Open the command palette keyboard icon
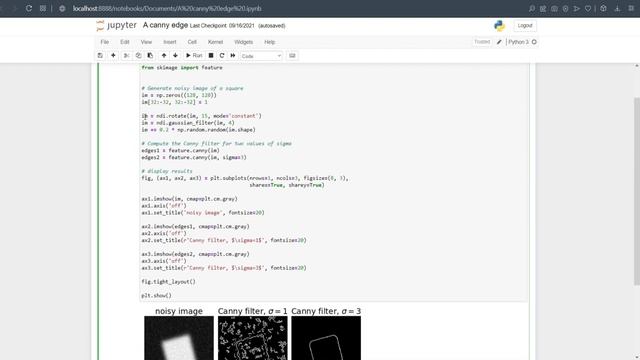Image resolution: width=640 pixels, height=360 pixels. coord(292,56)
